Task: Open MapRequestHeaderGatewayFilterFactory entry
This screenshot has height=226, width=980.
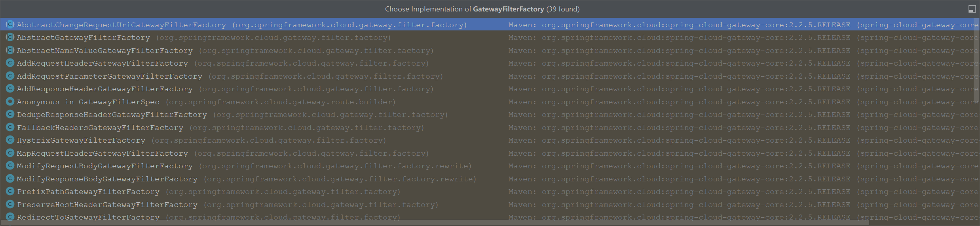Action: click(x=488, y=153)
